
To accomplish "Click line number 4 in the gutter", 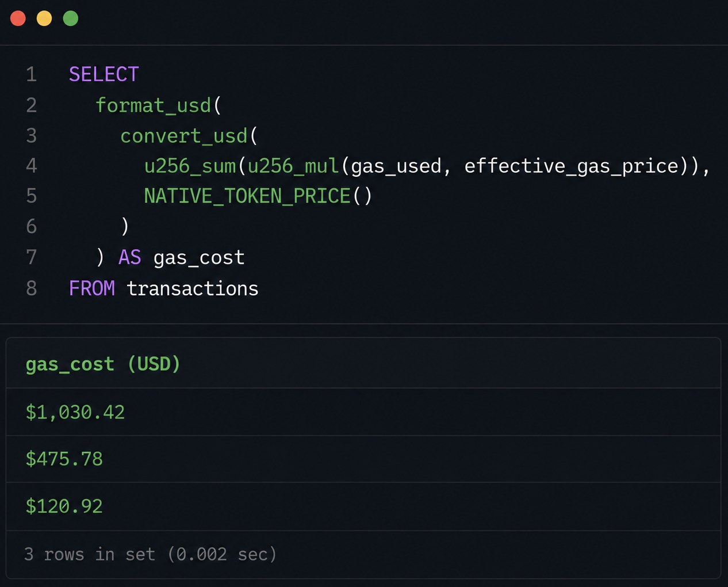I will click(32, 166).
